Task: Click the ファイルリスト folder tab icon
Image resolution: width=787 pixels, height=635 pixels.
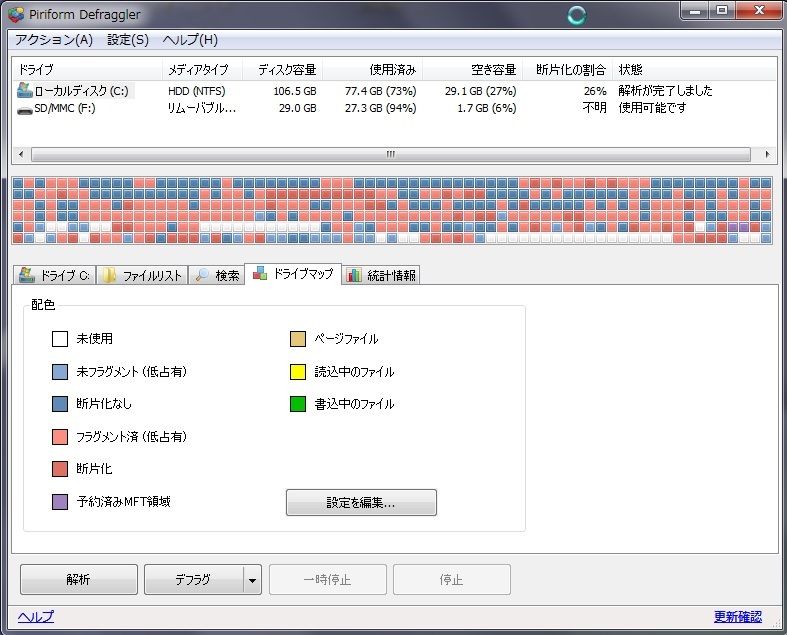Action: click(x=109, y=275)
